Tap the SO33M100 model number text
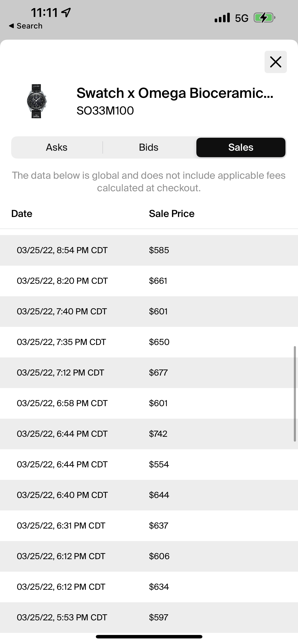Viewport: 298px width, 644px height. coord(105,111)
